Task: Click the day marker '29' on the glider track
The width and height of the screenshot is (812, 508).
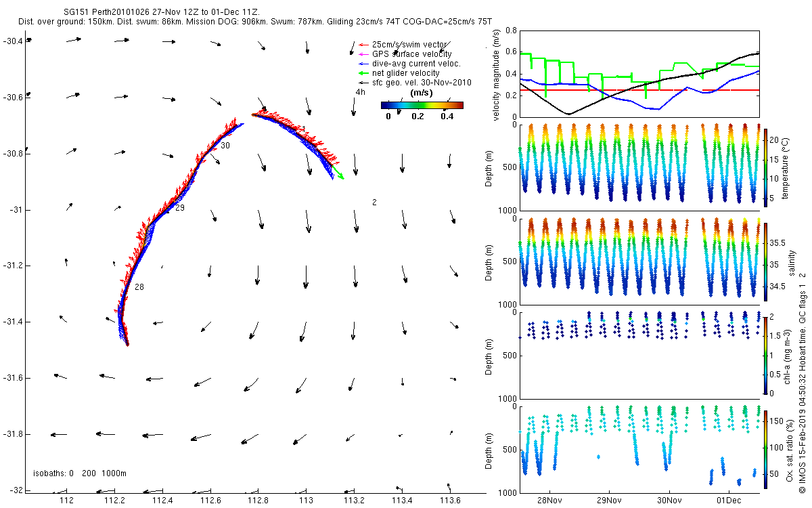Action: [179, 208]
